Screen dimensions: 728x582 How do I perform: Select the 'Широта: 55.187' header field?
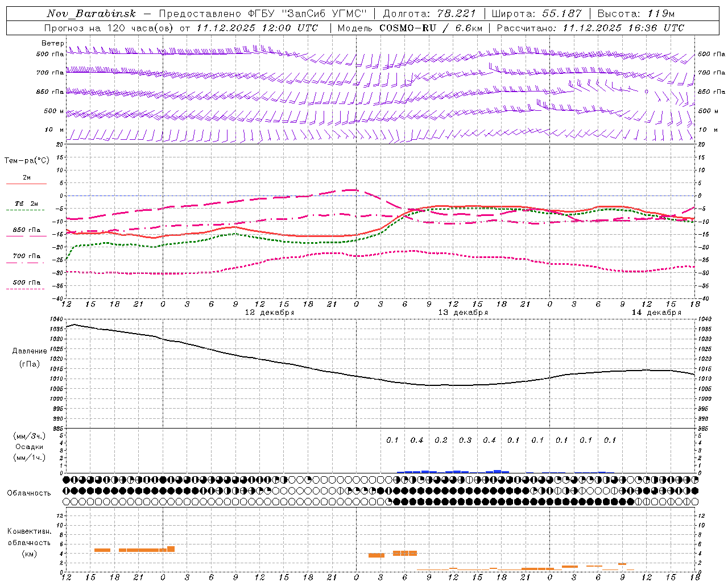click(x=536, y=14)
